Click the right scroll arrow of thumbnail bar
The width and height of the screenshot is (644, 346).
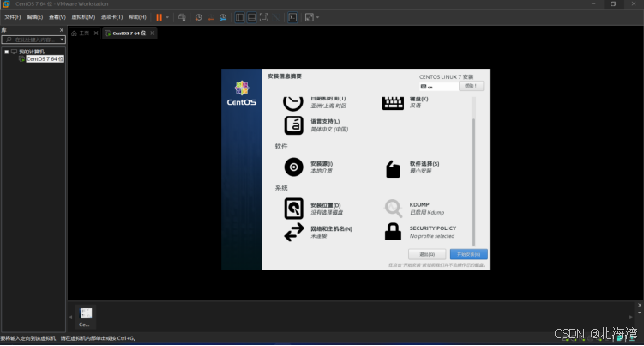click(630, 317)
